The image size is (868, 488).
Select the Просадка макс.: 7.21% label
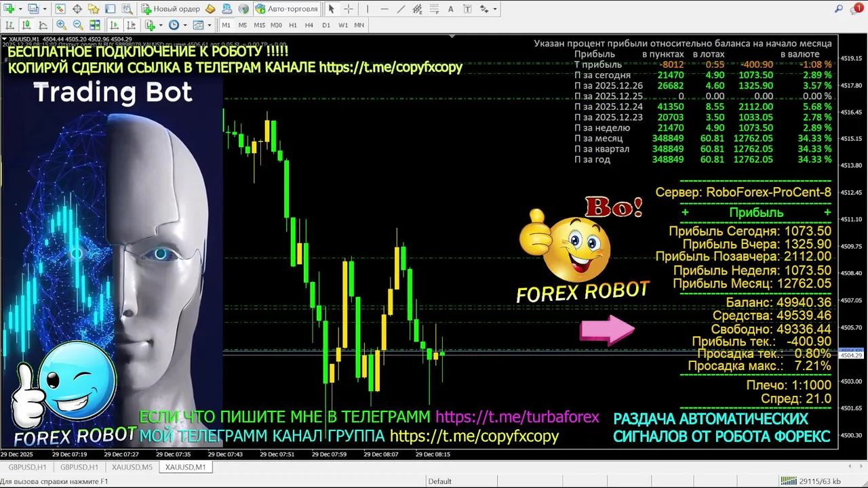click(759, 366)
